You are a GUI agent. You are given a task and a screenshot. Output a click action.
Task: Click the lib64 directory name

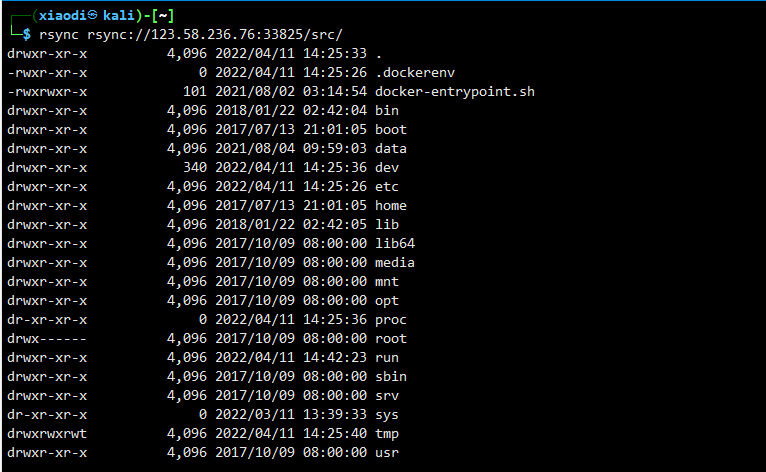[x=394, y=243]
